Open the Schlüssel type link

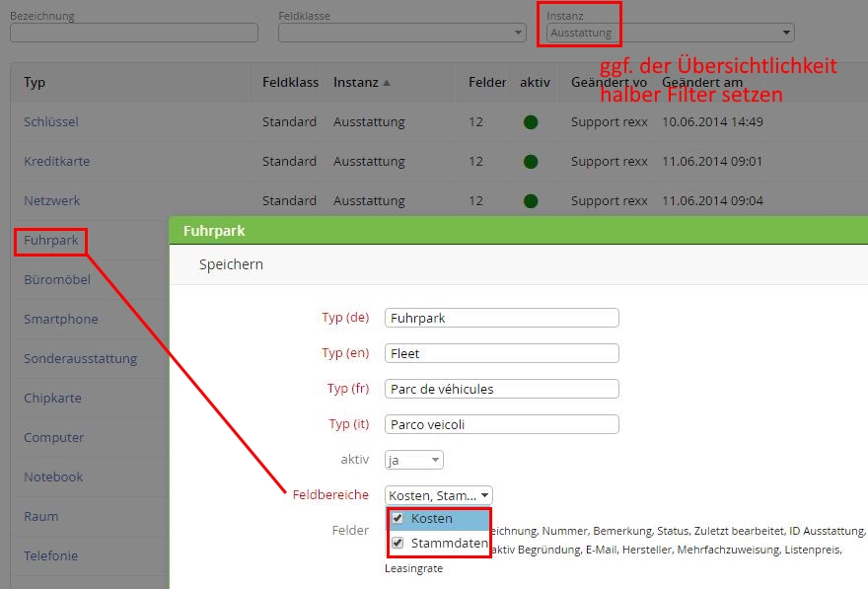coord(51,121)
